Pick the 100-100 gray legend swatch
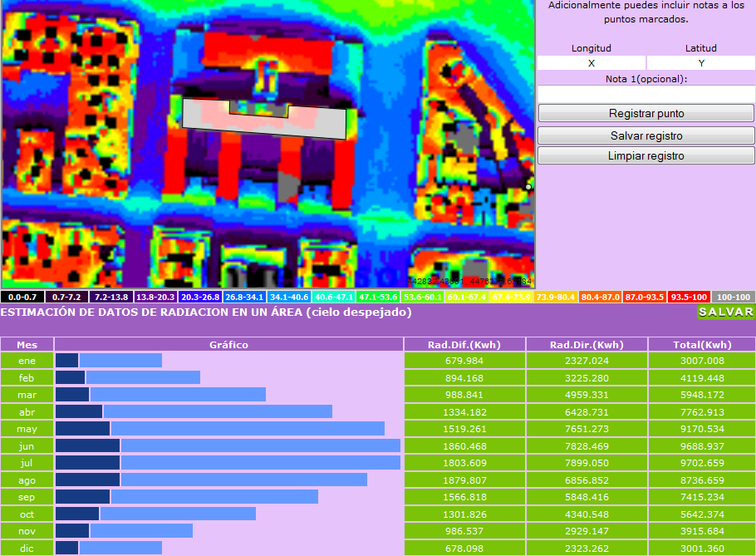This screenshot has width=756, height=556. 734,297
